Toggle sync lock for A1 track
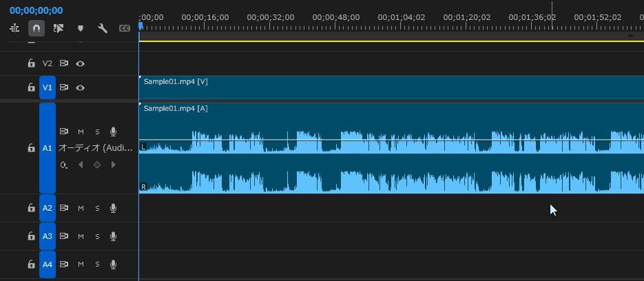644x281 pixels. tap(63, 132)
